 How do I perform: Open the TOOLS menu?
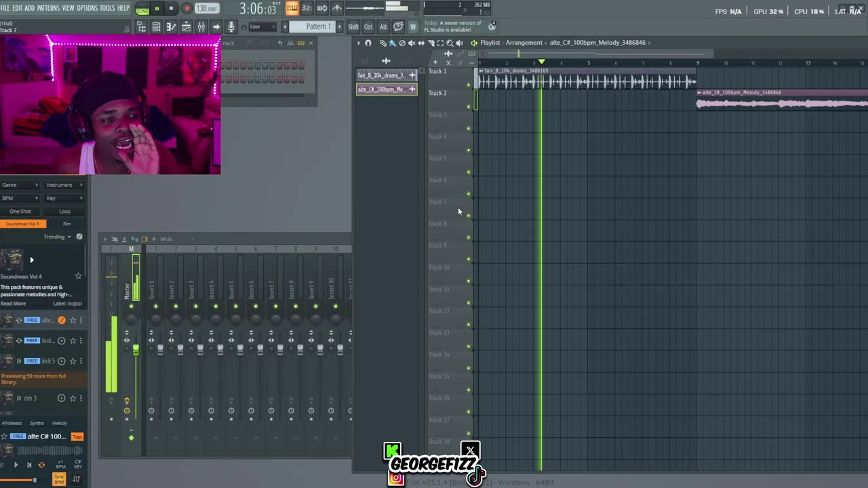click(x=107, y=8)
